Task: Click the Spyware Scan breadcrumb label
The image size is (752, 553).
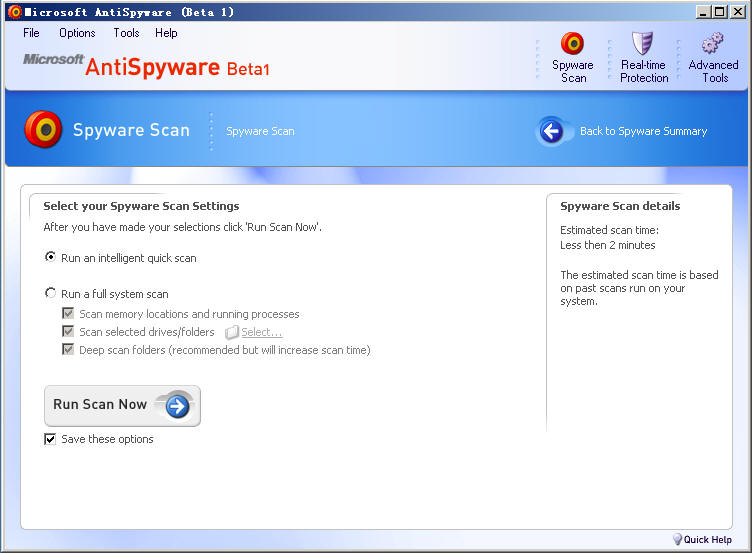Action: click(x=260, y=131)
